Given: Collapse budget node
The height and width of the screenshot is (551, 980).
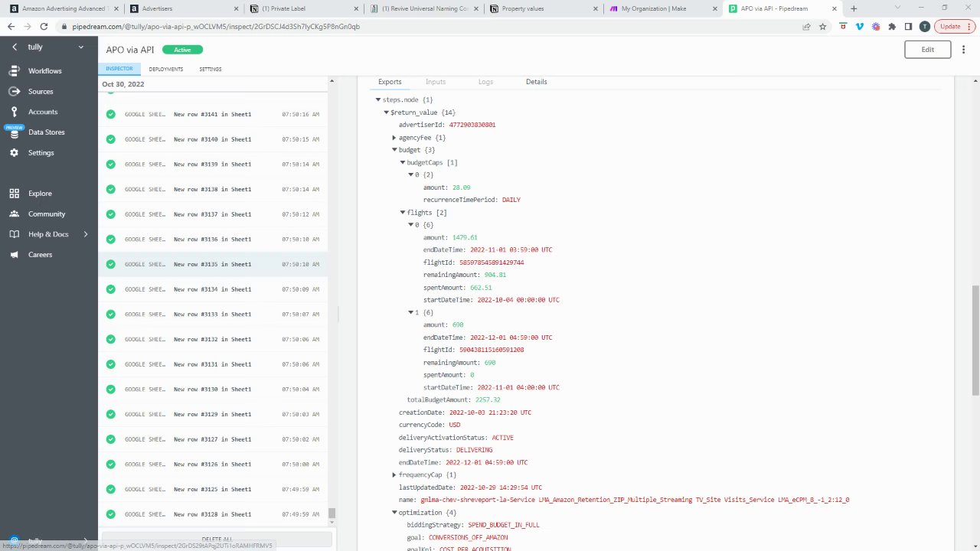Looking at the screenshot, I should [394, 150].
